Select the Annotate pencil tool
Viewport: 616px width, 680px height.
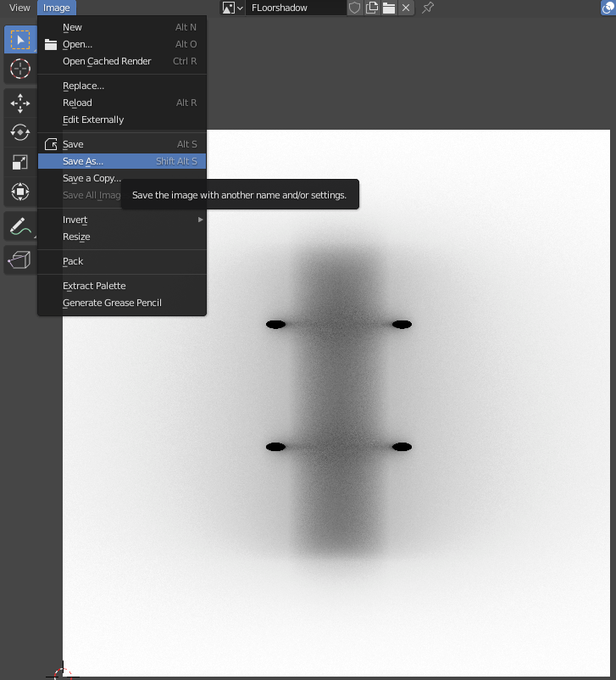pyautogui.click(x=19, y=226)
